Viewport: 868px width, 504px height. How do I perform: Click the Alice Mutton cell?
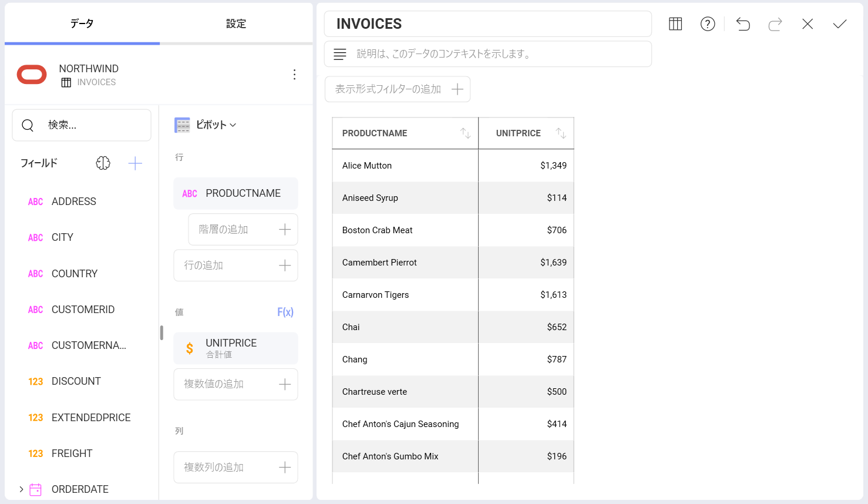pyautogui.click(x=405, y=166)
